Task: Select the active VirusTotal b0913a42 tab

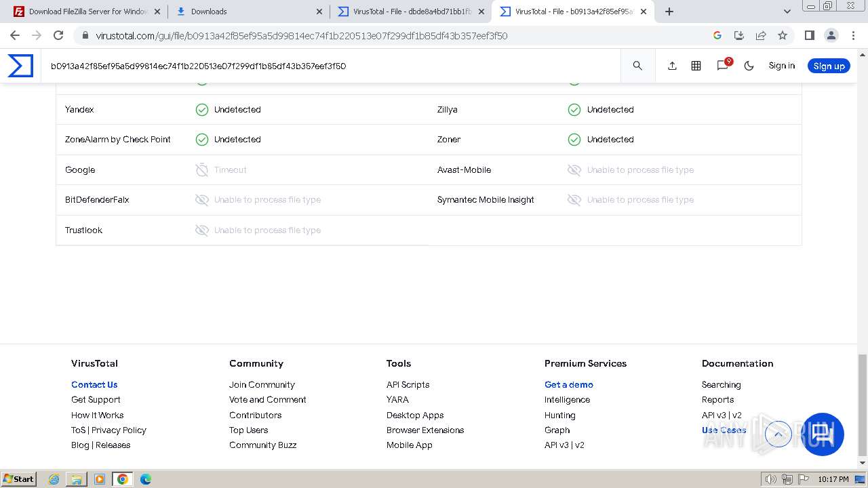Action: point(573,12)
